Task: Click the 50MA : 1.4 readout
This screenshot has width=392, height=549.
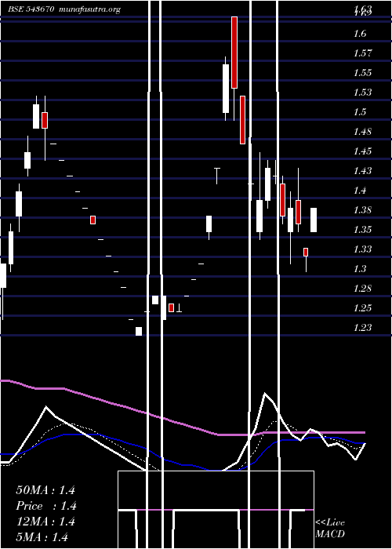Action: click(45, 490)
